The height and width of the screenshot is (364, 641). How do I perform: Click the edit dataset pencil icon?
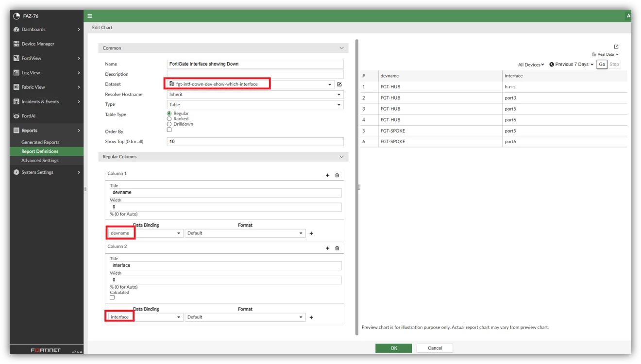point(339,84)
